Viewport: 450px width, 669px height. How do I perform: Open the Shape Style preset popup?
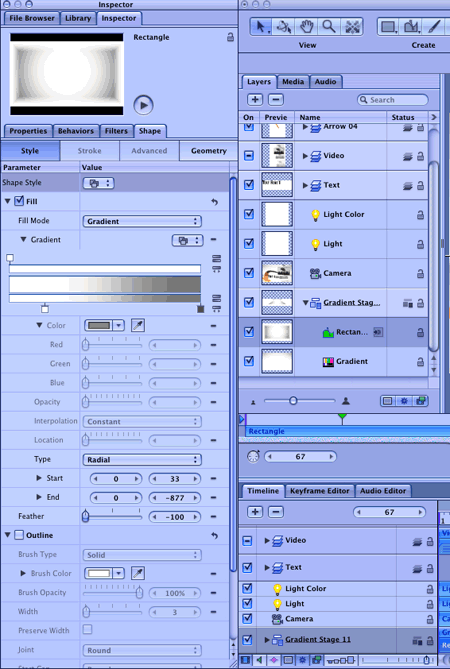(x=98, y=183)
